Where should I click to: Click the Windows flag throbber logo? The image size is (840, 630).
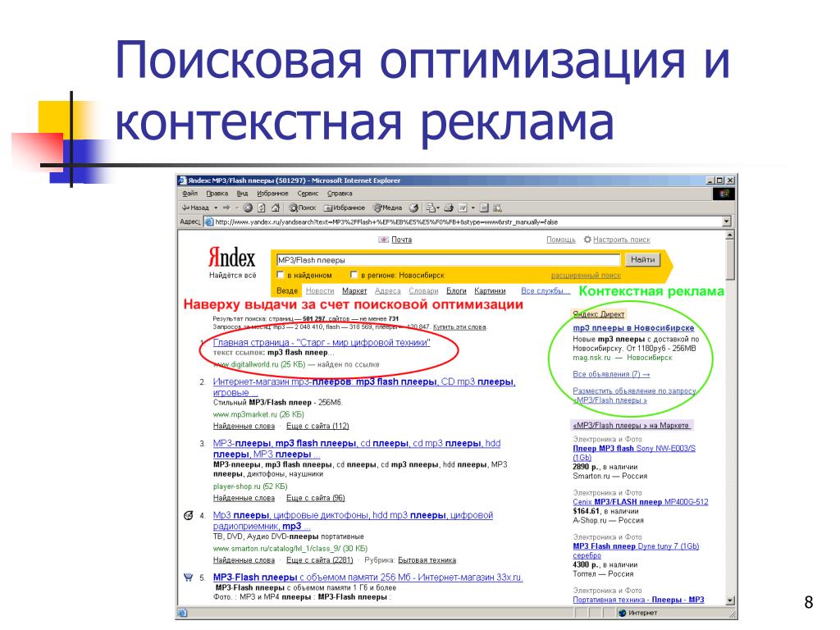(x=724, y=194)
